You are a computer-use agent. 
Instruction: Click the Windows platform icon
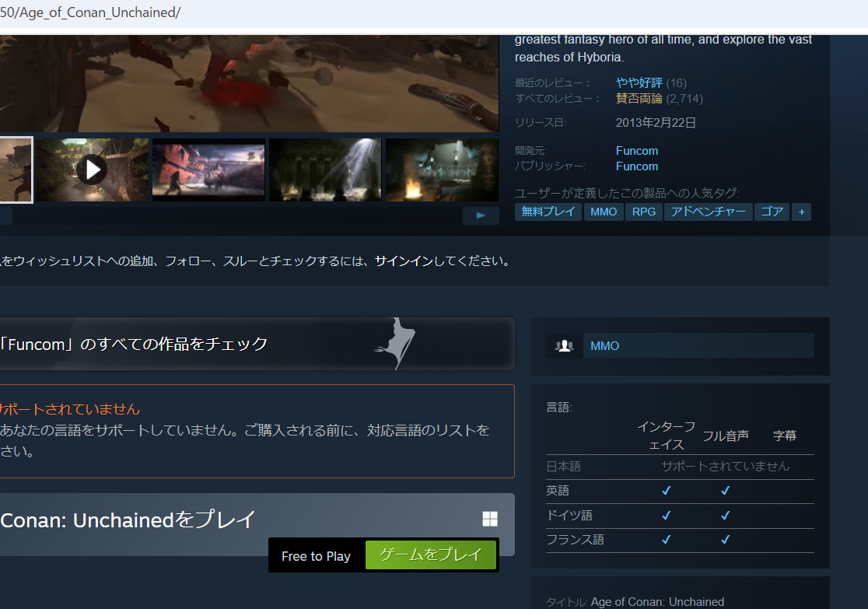click(x=490, y=519)
